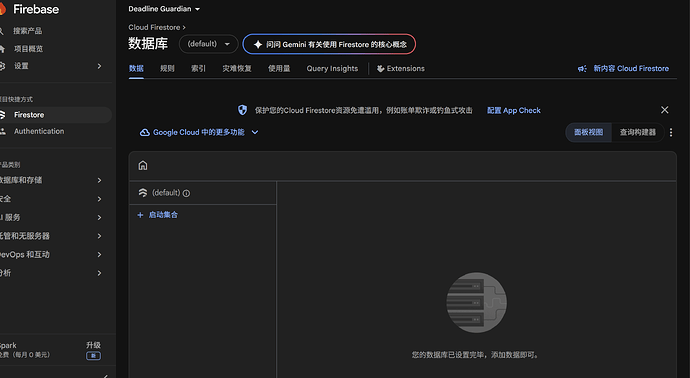Switch to the 规则 tab
The width and height of the screenshot is (690, 378).
167,69
